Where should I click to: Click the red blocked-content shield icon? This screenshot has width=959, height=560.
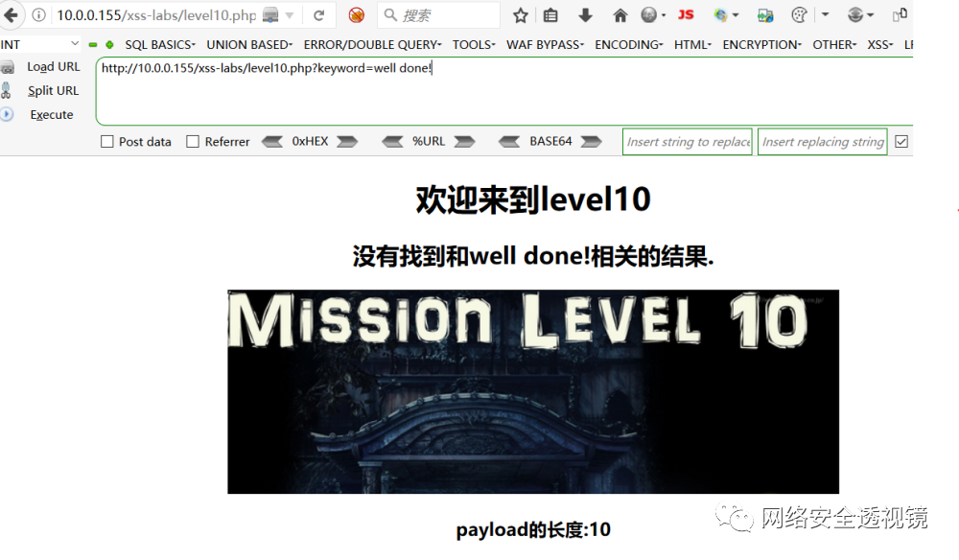pos(357,15)
